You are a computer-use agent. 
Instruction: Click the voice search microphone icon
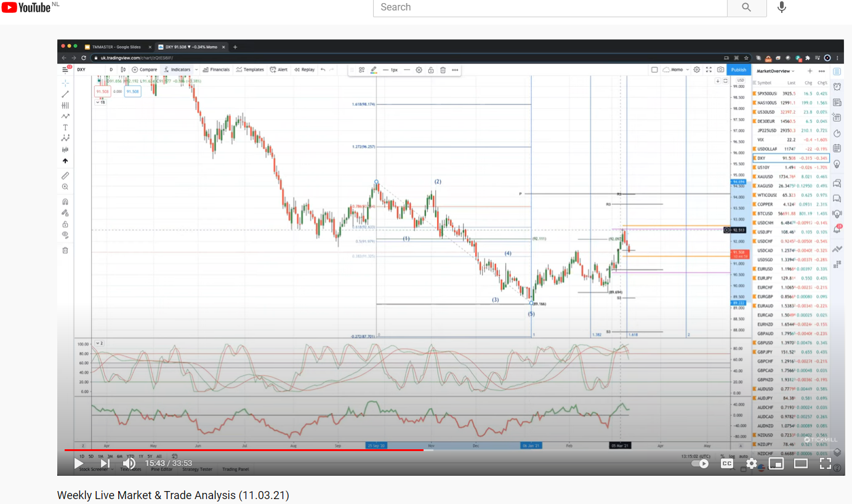pos(782,7)
